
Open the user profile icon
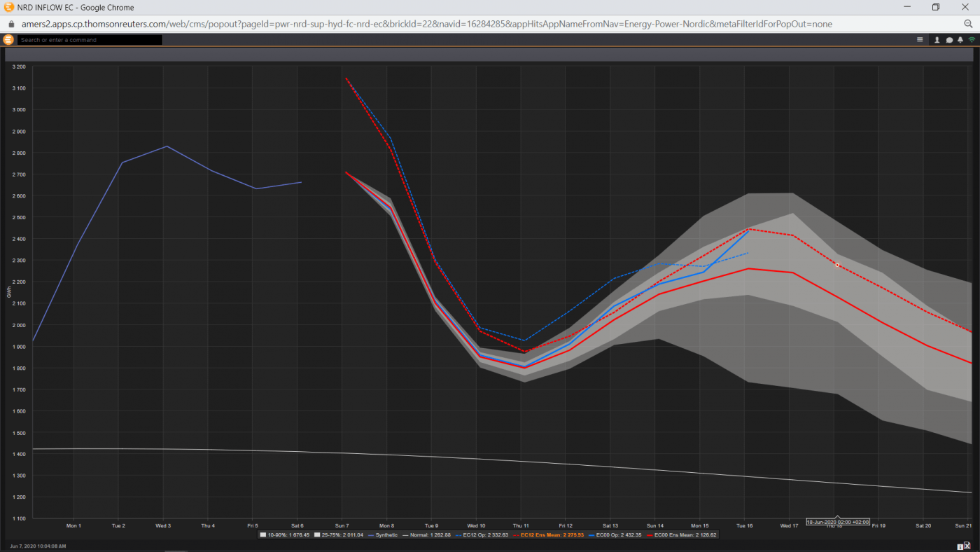tap(937, 40)
